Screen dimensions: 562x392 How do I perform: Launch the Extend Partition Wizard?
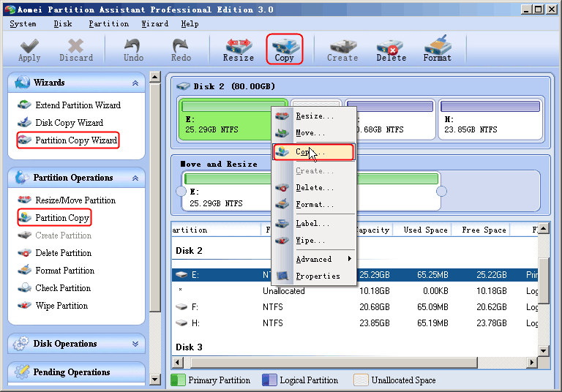[x=78, y=105]
